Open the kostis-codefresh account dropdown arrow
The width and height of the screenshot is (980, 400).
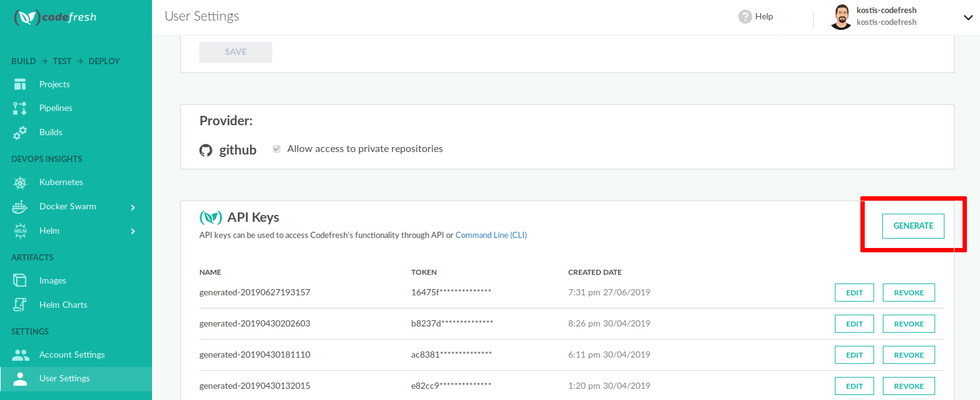[968, 17]
